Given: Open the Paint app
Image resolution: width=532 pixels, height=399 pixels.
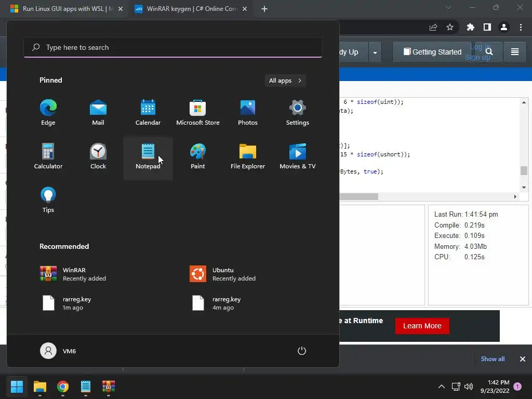Looking at the screenshot, I should point(198,157).
